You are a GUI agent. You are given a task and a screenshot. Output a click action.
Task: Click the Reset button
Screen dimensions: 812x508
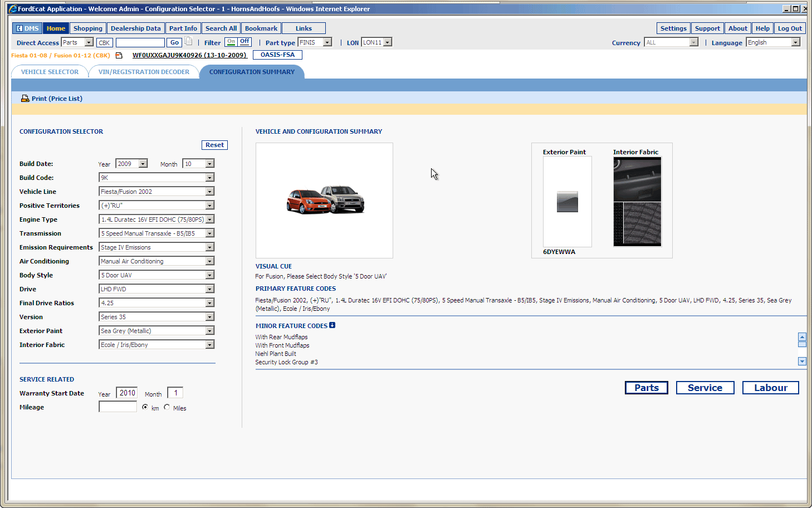point(214,145)
